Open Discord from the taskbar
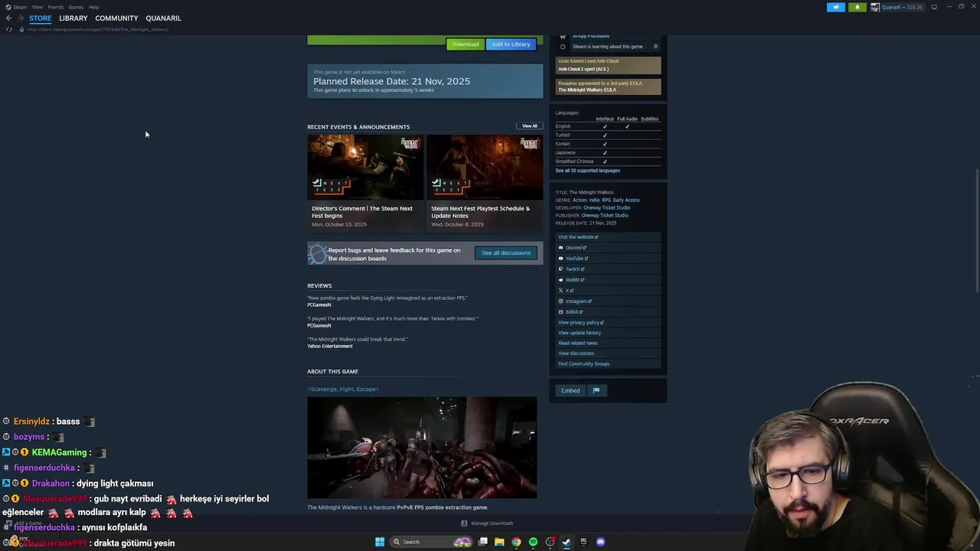This screenshot has width=980, height=551. point(600,542)
